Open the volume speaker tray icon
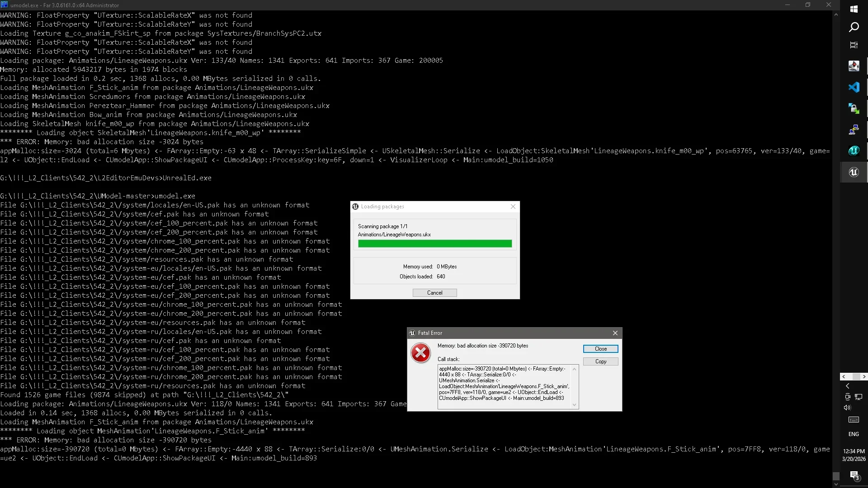Image resolution: width=868 pixels, height=488 pixels. click(848, 408)
